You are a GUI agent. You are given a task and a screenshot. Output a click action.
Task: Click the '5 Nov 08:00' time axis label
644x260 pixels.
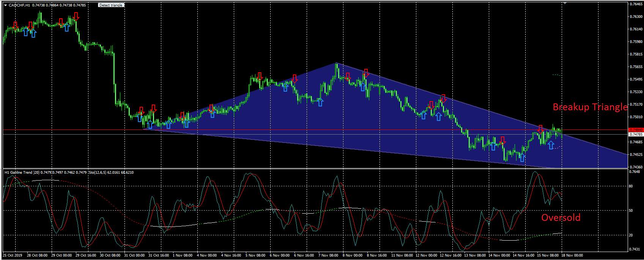coord(255,255)
